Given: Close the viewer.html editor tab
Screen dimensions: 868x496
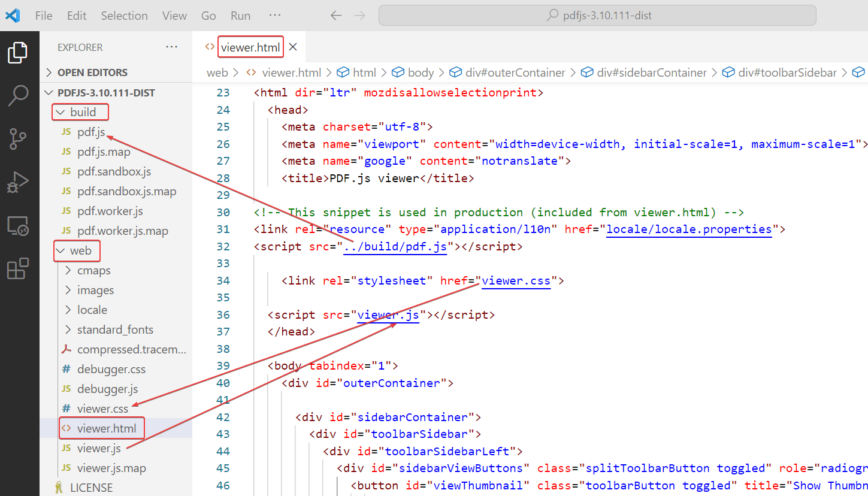Looking at the screenshot, I should 293,47.
